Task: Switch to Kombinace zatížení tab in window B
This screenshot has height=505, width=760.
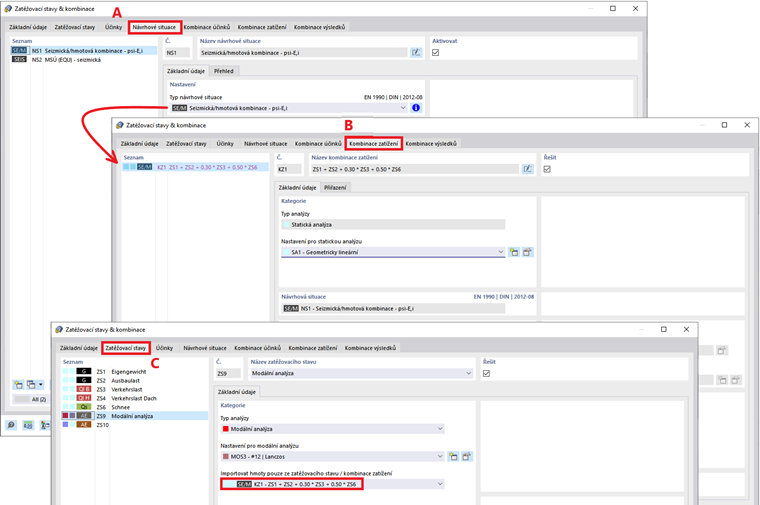Action: [x=374, y=143]
